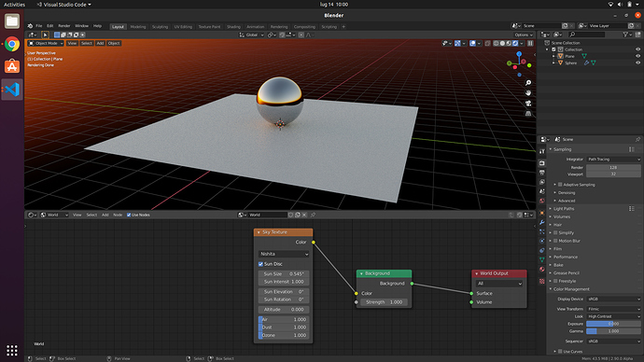Launch Google Chrome from the dock
This screenshot has height=362, width=644.
(12, 44)
